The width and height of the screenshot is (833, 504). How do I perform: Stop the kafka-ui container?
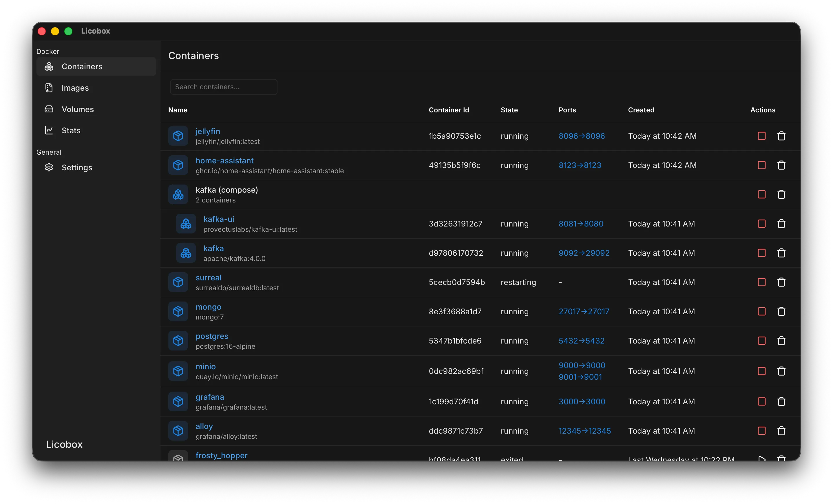pos(761,224)
